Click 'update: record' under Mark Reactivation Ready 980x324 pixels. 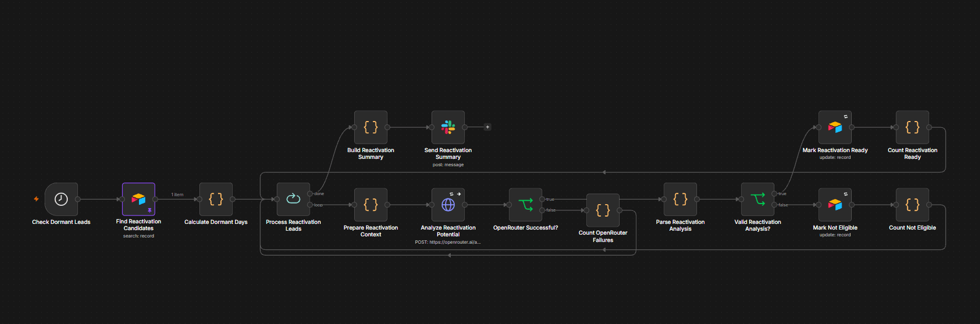point(835,157)
